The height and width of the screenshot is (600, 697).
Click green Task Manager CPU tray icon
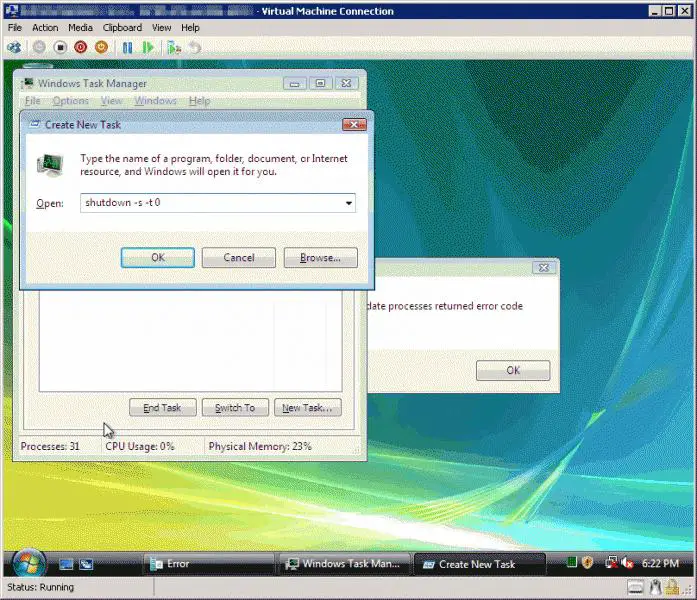[572, 563]
